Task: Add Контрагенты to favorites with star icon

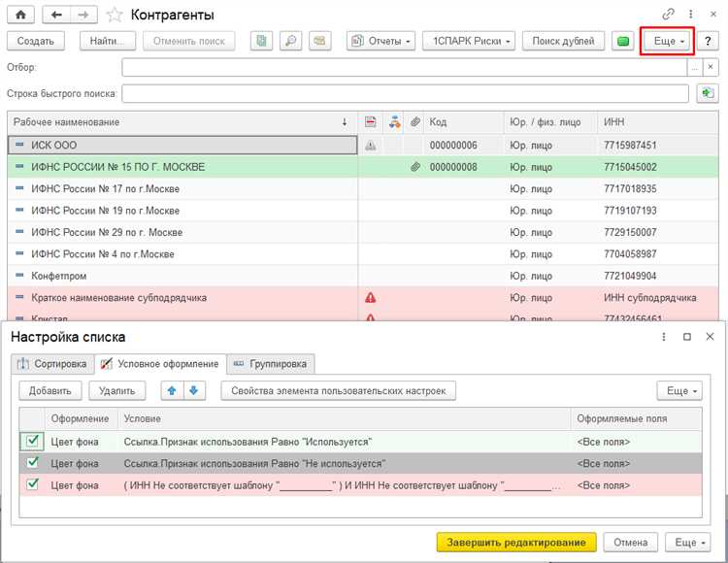Action: [115, 16]
